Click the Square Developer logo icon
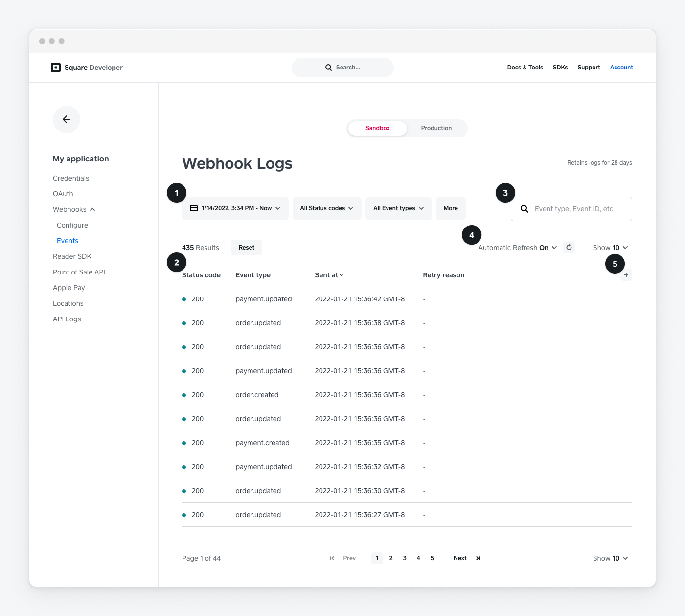 [x=56, y=68]
